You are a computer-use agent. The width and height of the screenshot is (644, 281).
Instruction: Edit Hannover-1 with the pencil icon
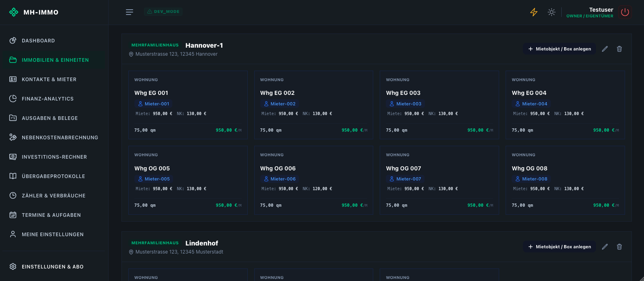[605, 49]
